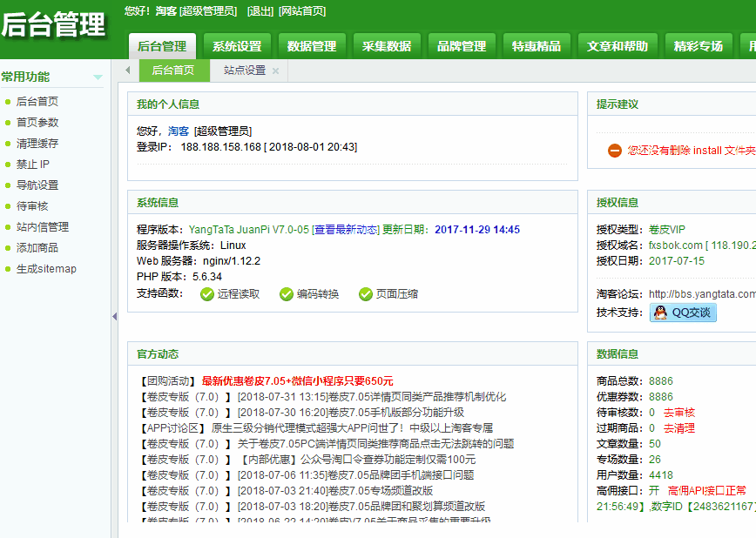Select the 品牌管理 navigation tab
Image resolution: width=756 pixels, height=538 pixels.
pyautogui.click(x=462, y=46)
